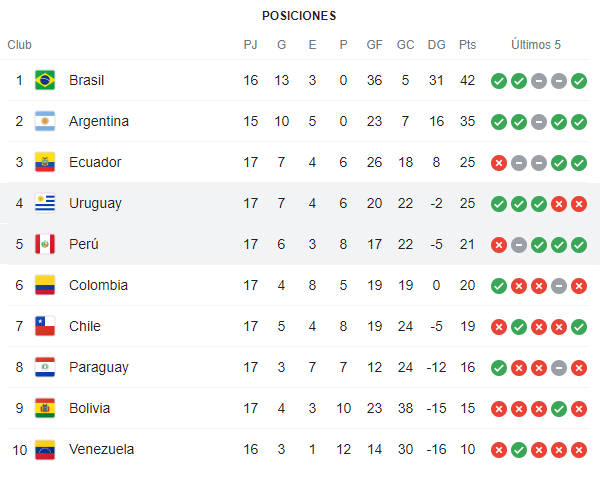Click the Ecuador flag icon

pyautogui.click(x=45, y=162)
